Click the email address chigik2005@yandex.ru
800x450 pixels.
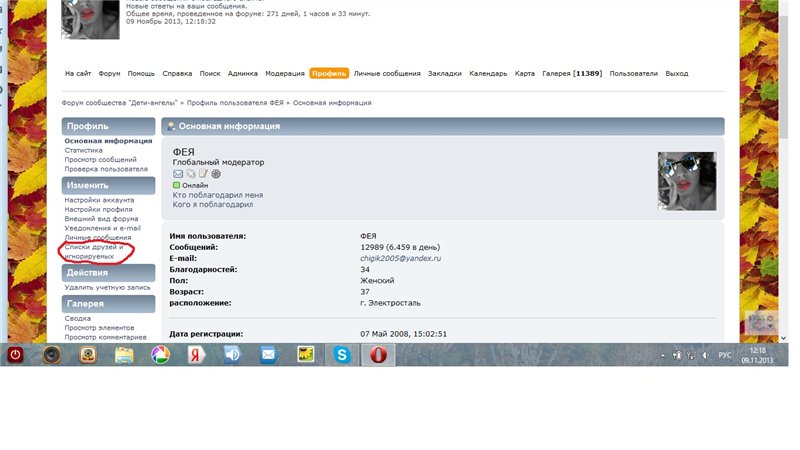coord(401,258)
